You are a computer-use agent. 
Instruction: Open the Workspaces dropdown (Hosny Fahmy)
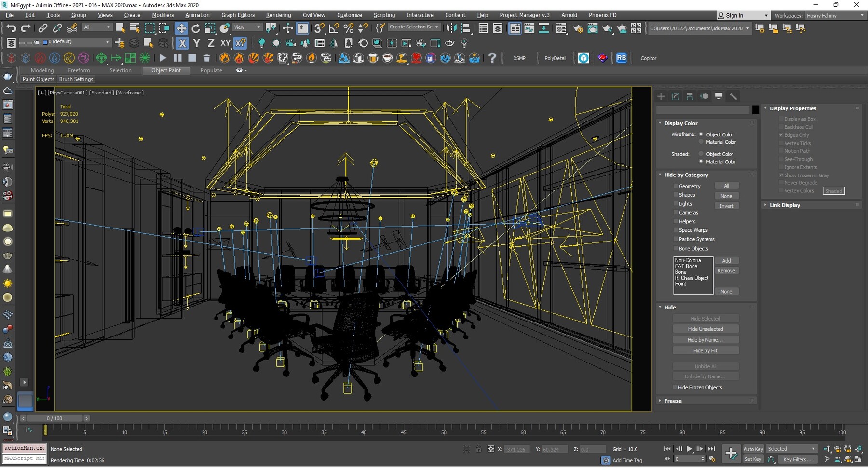click(x=834, y=16)
